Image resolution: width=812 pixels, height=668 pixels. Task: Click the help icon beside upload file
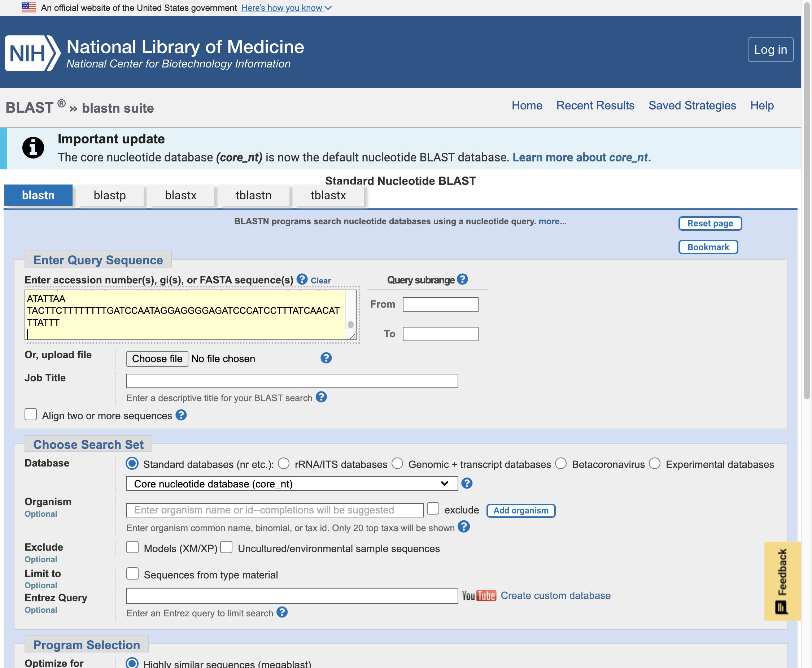[x=326, y=358]
